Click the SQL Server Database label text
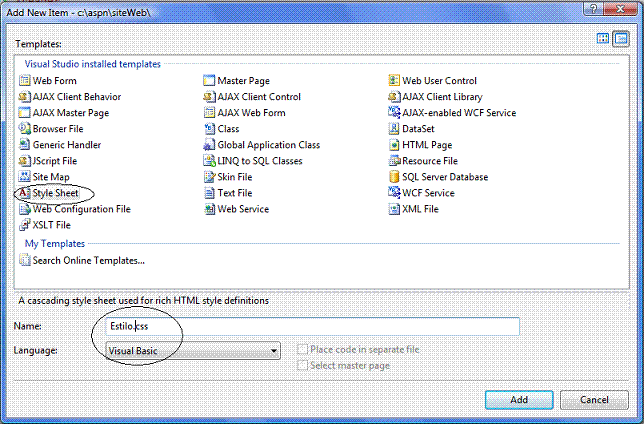 (445, 177)
